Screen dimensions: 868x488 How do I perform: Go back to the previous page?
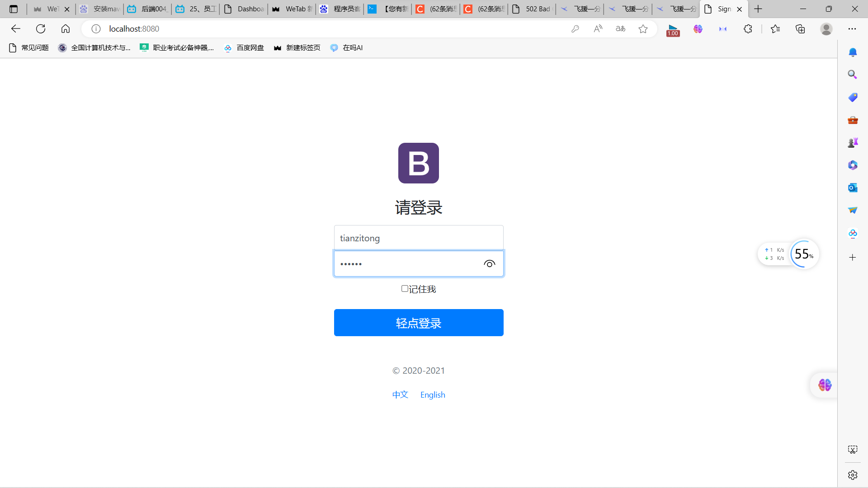(16, 29)
